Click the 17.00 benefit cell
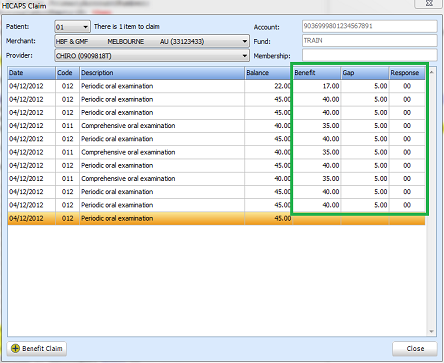 [x=317, y=86]
